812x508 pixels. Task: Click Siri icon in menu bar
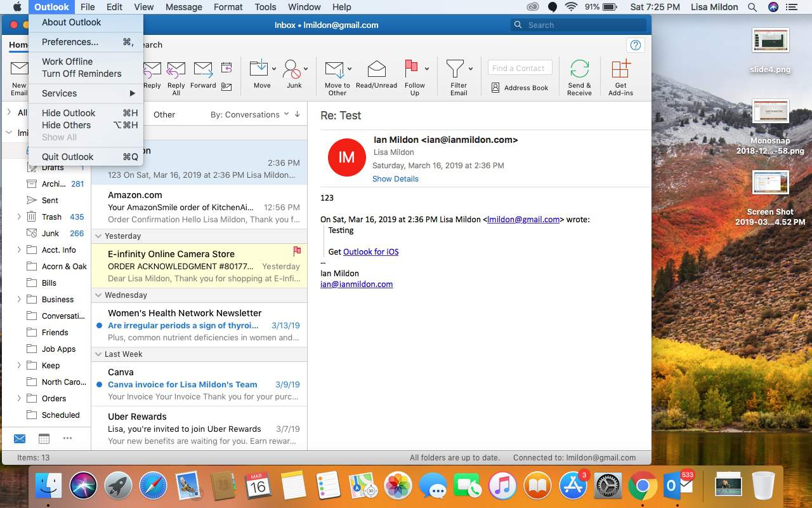tap(773, 7)
